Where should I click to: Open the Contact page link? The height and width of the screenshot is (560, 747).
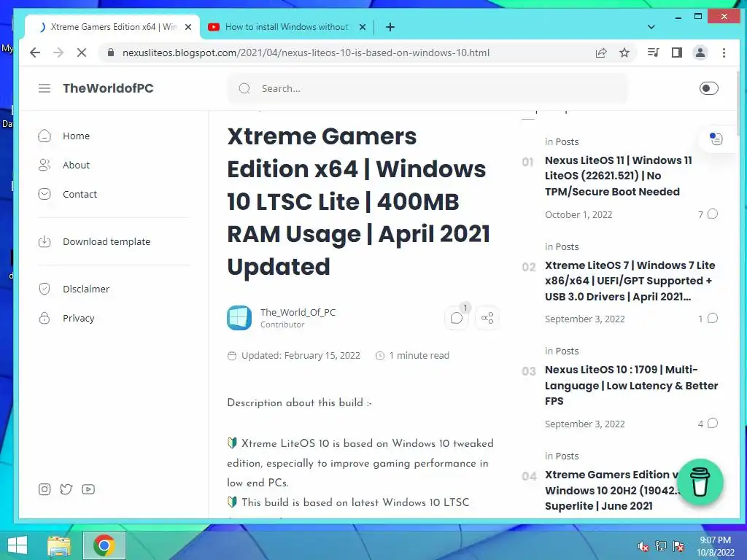click(x=80, y=194)
